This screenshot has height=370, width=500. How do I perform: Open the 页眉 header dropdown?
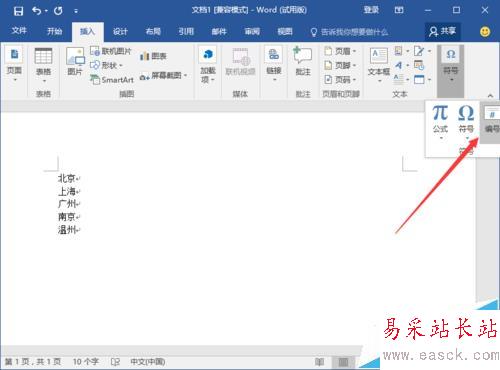click(340, 51)
